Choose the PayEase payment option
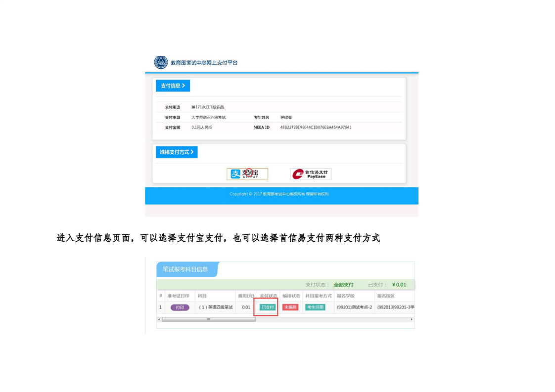 pyautogui.click(x=311, y=174)
